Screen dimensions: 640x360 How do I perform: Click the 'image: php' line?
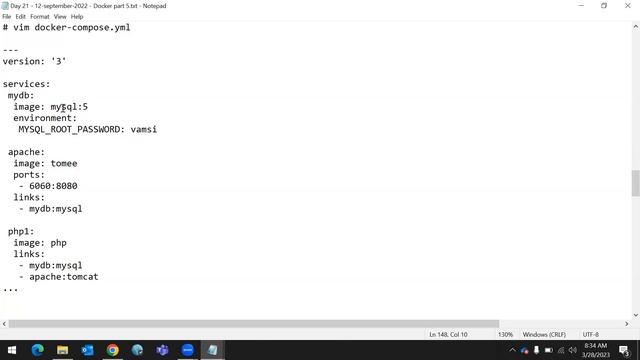coord(40,243)
